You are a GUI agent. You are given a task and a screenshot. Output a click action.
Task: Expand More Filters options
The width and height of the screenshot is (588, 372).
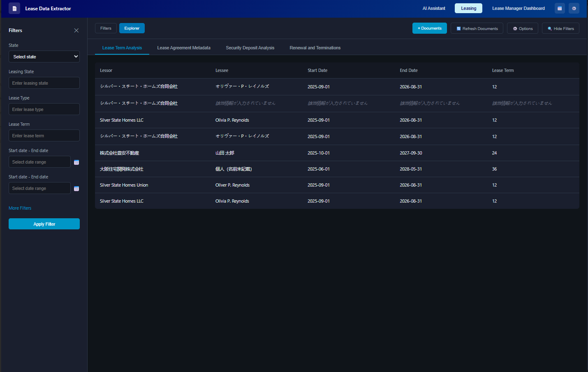pyautogui.click(x=20, y=208)
